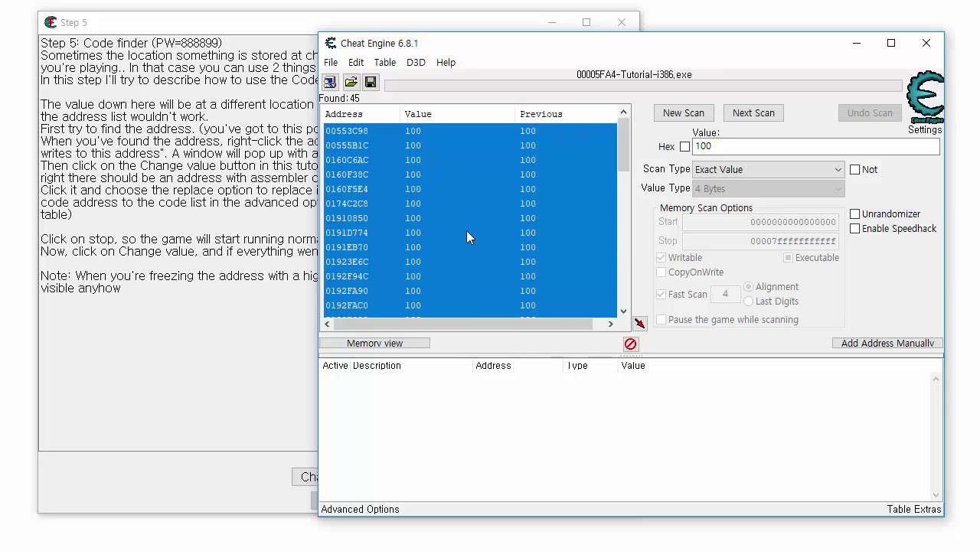Open the Scan Type dropdown
Image resolution: width=980 pixels, height=551 pixels.
(768, 170)
